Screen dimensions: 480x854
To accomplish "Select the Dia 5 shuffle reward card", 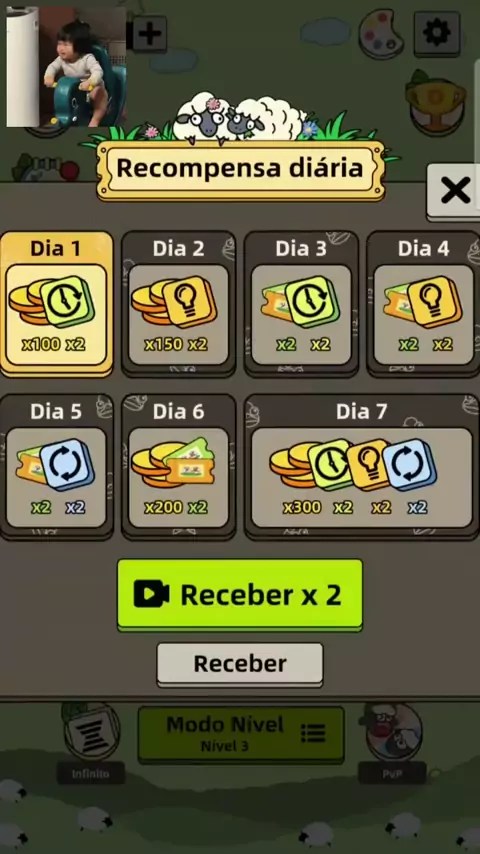I will [57, 467].
